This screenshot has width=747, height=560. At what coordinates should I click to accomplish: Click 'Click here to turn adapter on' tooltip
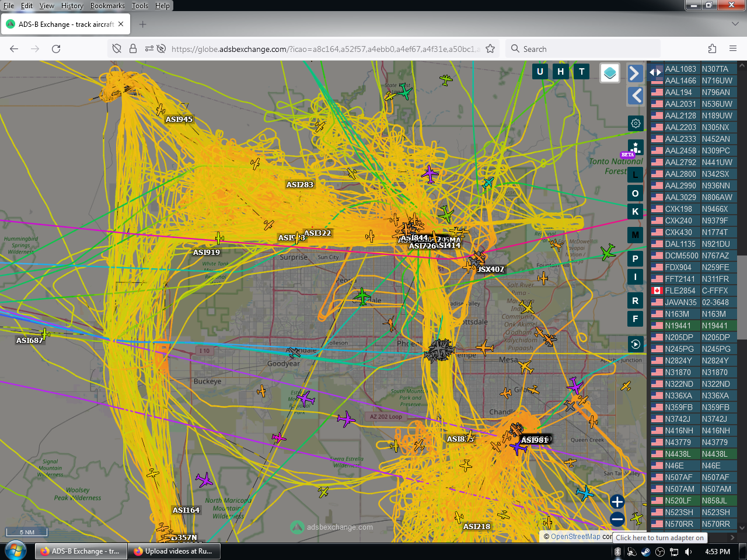click(659, 538)
